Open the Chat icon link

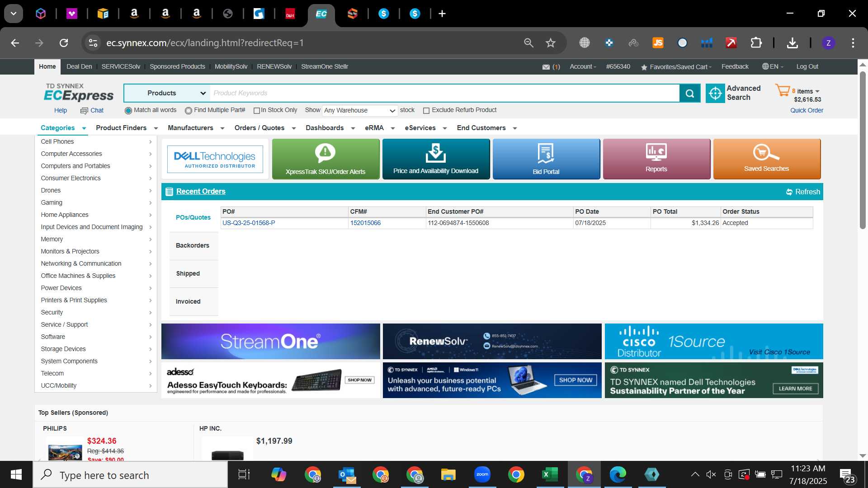click(84, 111)
